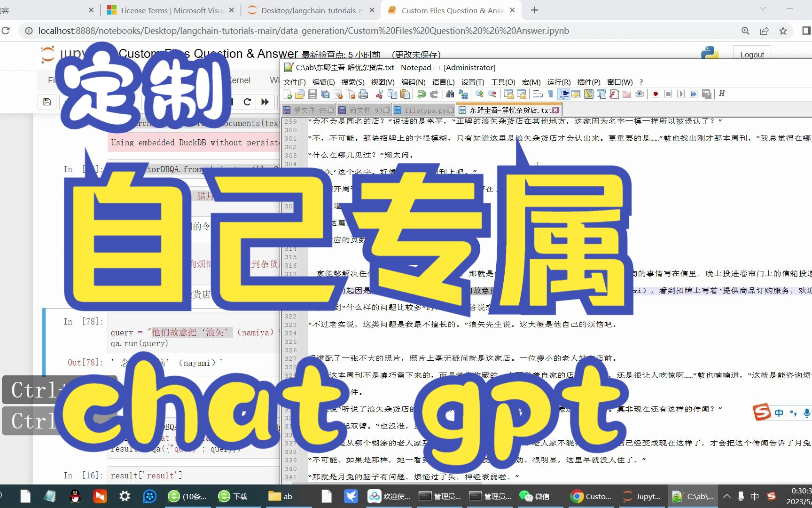Click the Jupyter Logout button

tap(752, 54)
